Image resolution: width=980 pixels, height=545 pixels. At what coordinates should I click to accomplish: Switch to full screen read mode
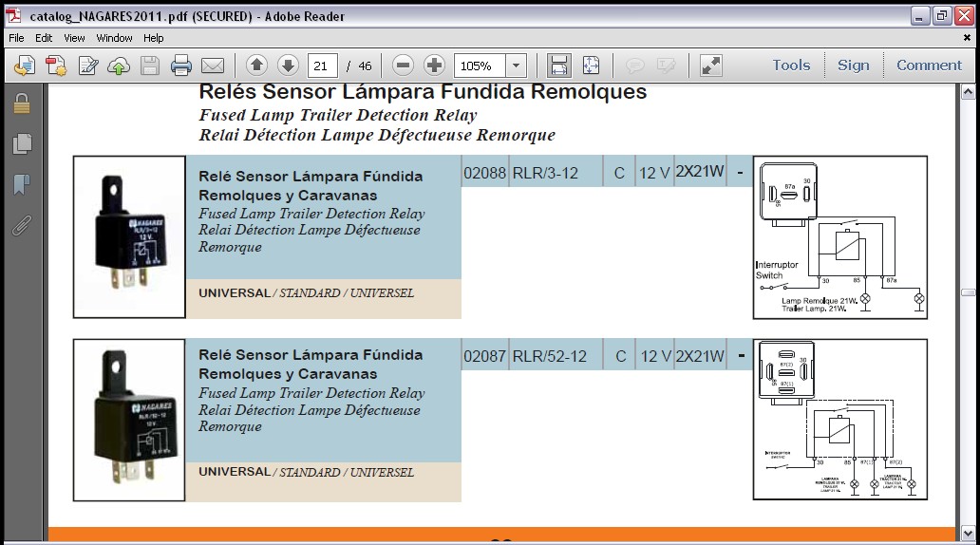[710, 66]
